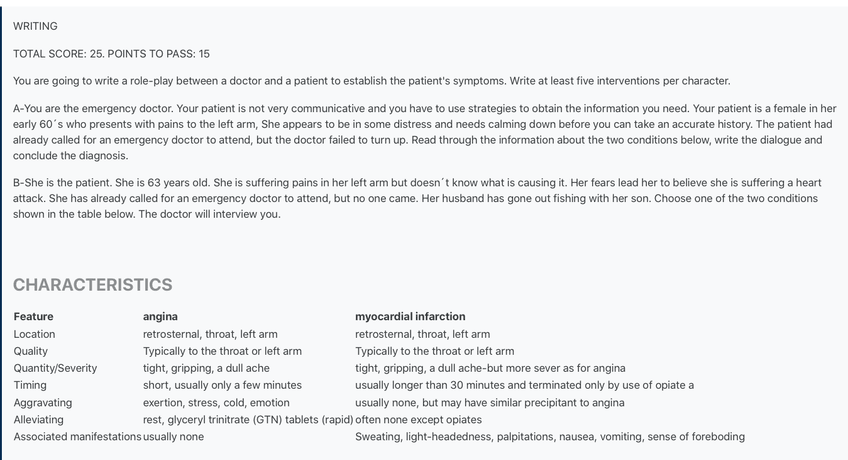Click the "Quantity/Severity" row label
Viewport: 848px width, 460px height.
point(56,368)
